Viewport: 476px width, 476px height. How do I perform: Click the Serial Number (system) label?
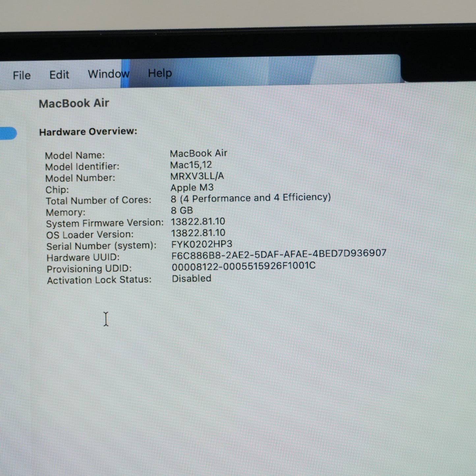coord(101,246)
